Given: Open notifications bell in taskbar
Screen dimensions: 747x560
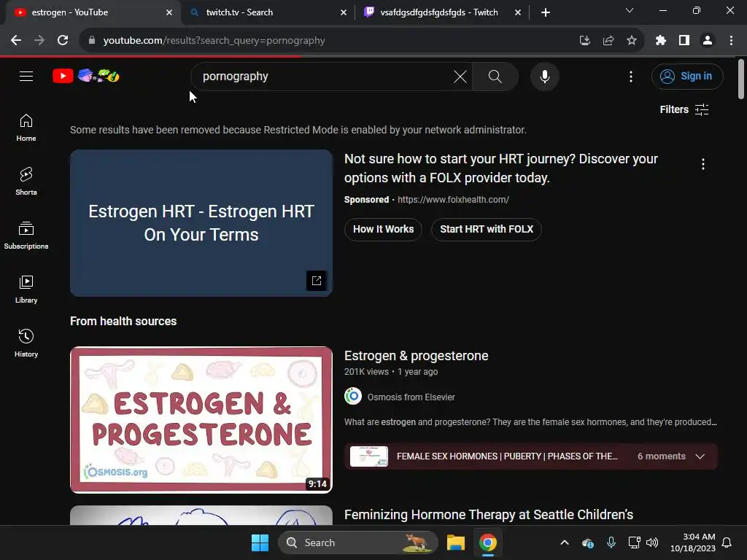Looking at the screenshot, I should (x=727, y=542).
